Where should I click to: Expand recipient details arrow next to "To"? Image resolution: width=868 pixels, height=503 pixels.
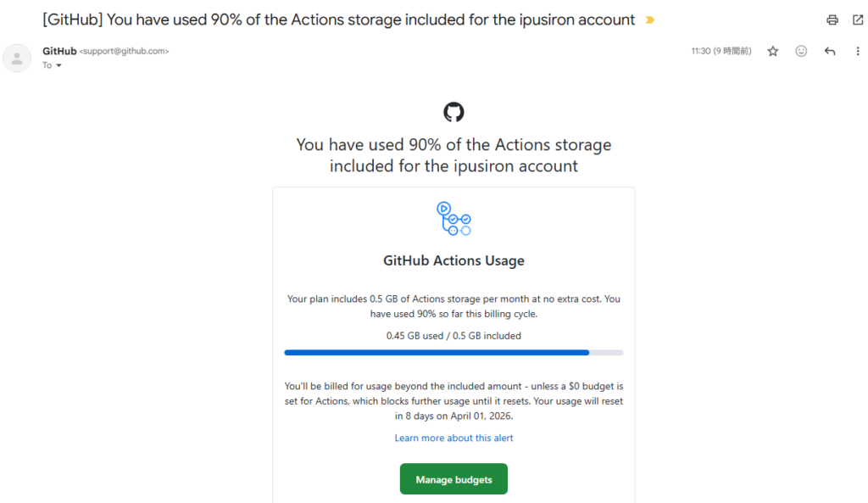(58, 66)
